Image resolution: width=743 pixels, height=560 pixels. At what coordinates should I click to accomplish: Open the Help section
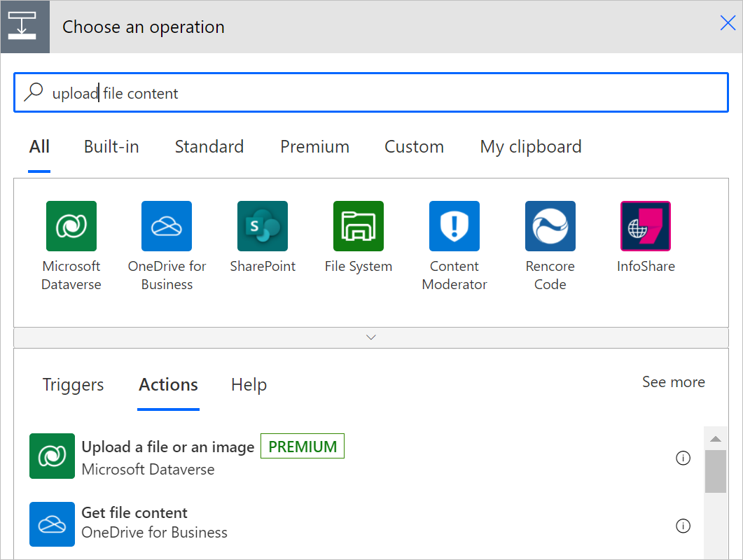(249, 384)
